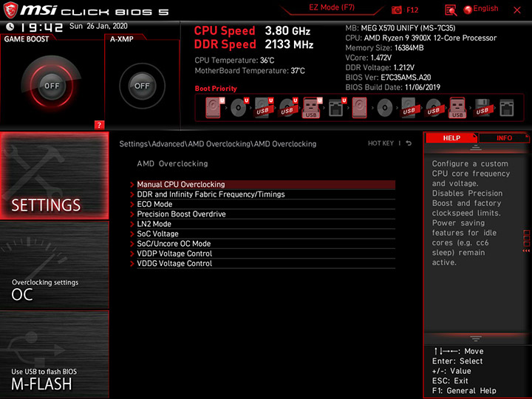Click the CPU Temperature 36°C reading
This screenshot has width=532, height=399.
pyautogui.click(x=234, y=61)
